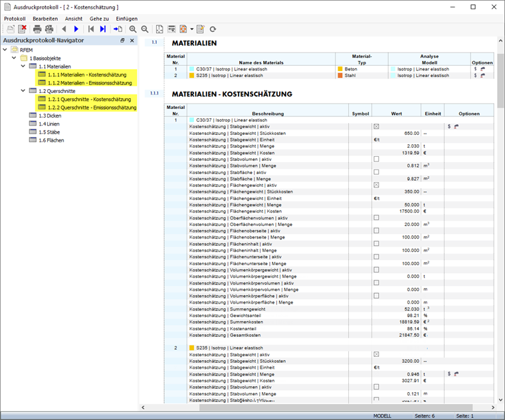Click the horizontal scrollbar thumb
Viewport: 505px width, 420px height.
(336, 407)
